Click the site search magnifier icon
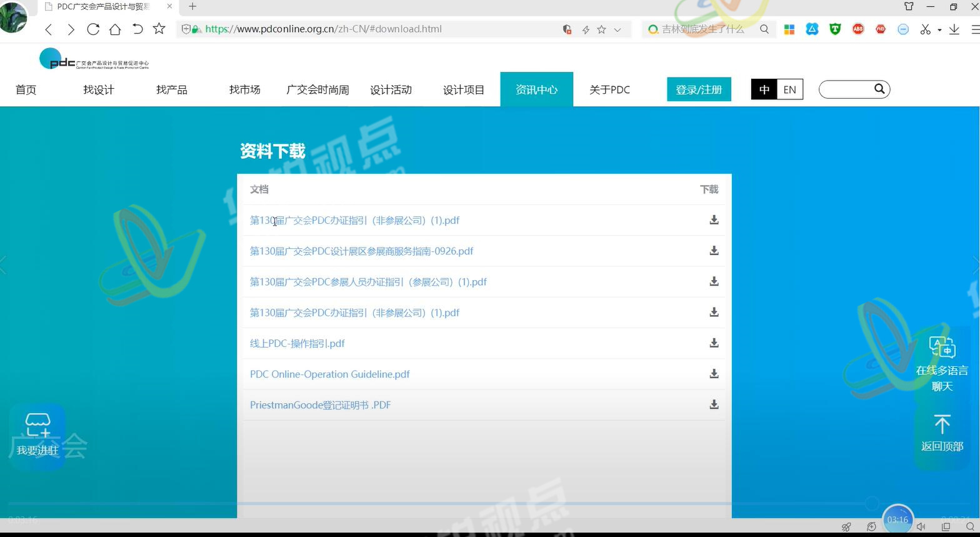The height and width of the screenshot is (537, 980). pos(879,89)
